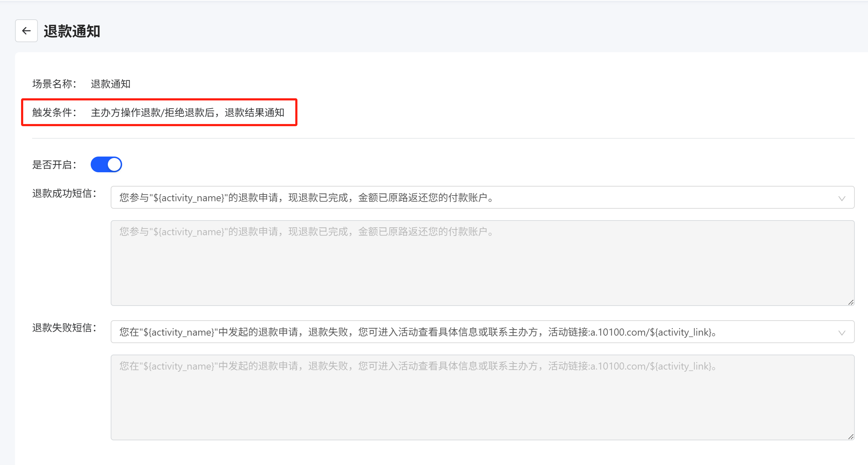The height and width of the screenshot is (465, 868).
Task: Click the 退款通知 scene name value
Action: pos(111,84)
